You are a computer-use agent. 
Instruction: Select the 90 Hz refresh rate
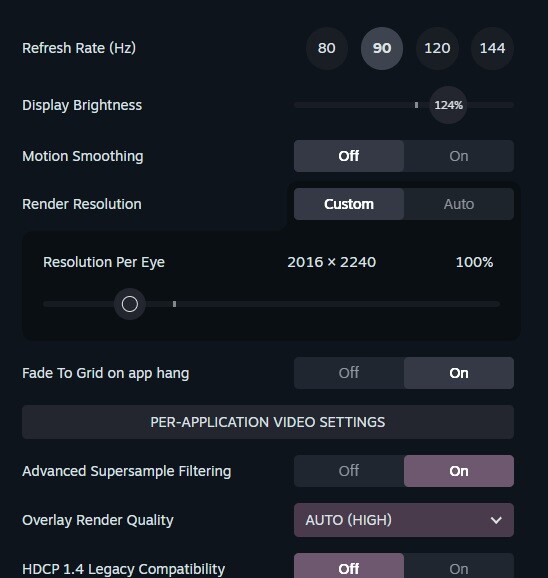click(382, 48)
